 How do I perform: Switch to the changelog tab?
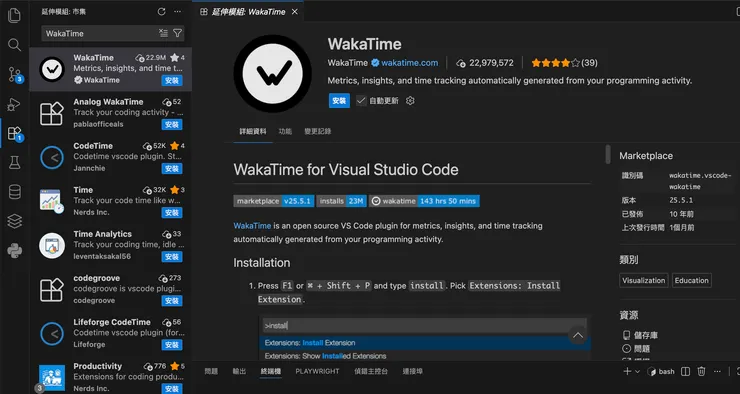tap(318, 131)
